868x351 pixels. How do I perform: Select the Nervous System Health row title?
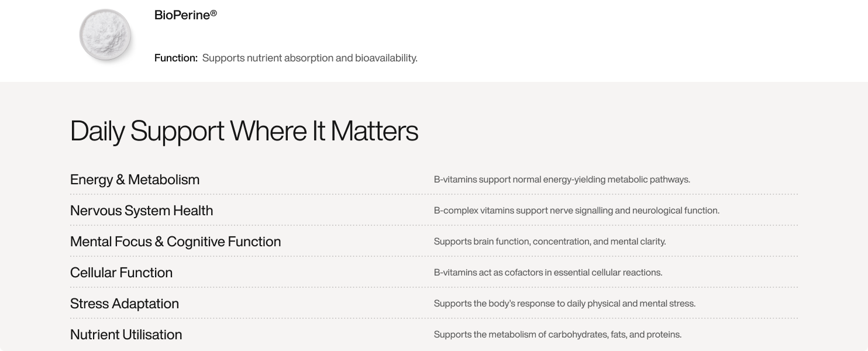click(142, 211)
